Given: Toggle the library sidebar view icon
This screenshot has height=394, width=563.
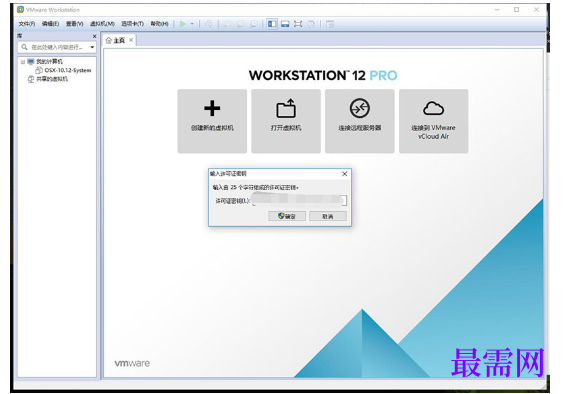Looking at the screenshot, I should click(272, 24).
